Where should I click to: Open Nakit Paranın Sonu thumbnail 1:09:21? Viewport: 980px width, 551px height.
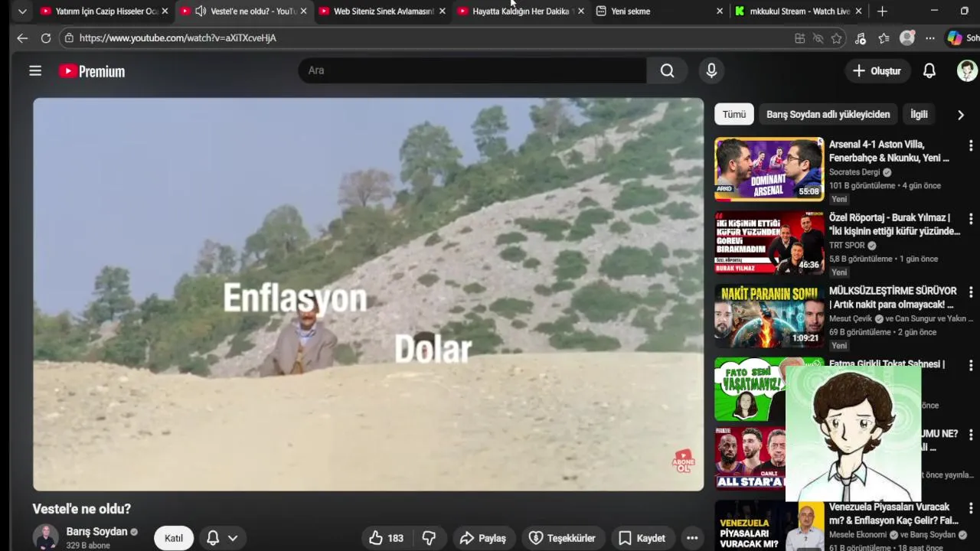coord(769,315)
